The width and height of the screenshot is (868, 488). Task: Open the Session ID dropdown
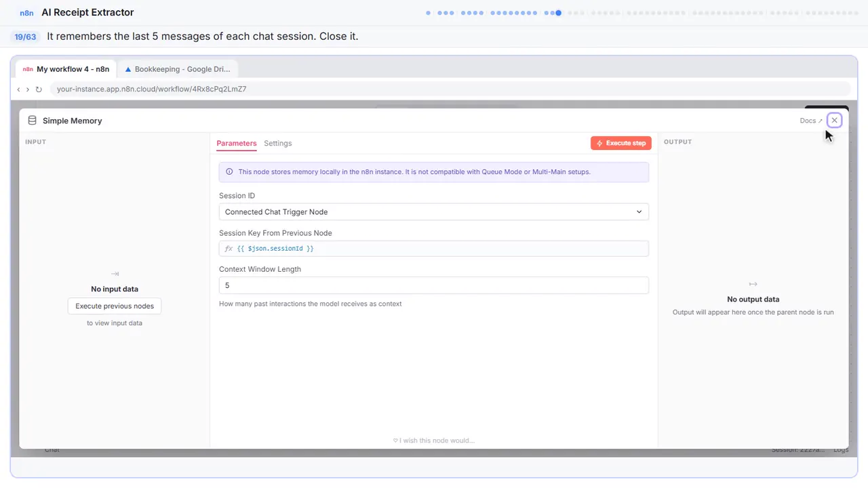tap(434, 211)
